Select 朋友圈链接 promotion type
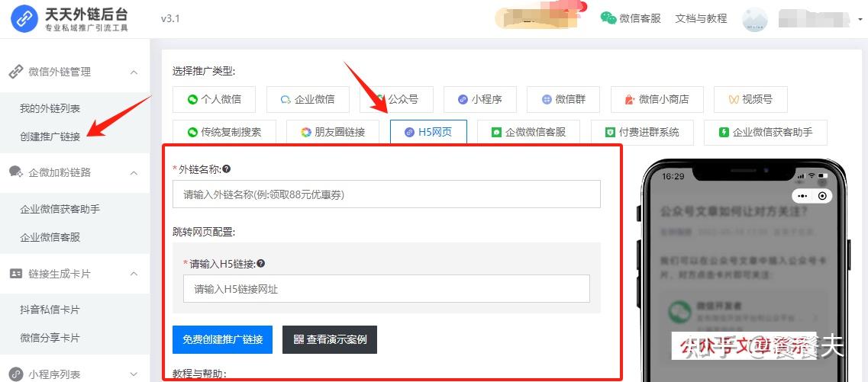The height and width of the screenshot is (382, 868). [334, 132]
